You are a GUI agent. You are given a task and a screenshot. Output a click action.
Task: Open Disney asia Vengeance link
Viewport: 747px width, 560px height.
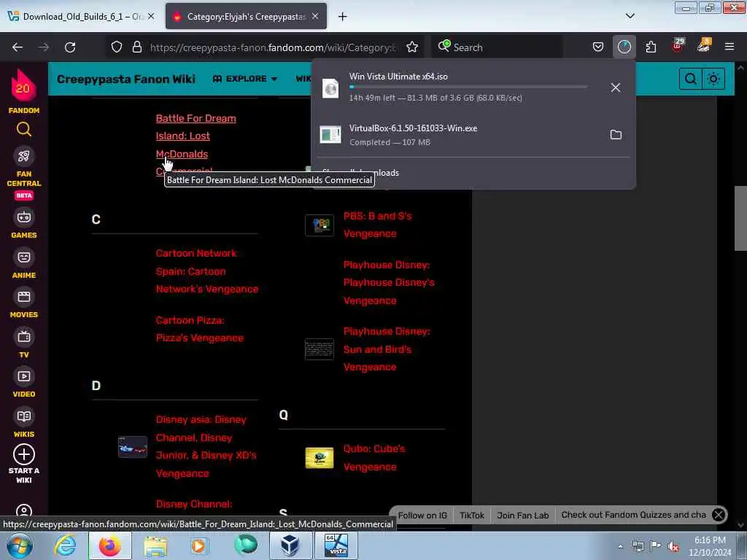pyautogui.click(x=206, y=446)
